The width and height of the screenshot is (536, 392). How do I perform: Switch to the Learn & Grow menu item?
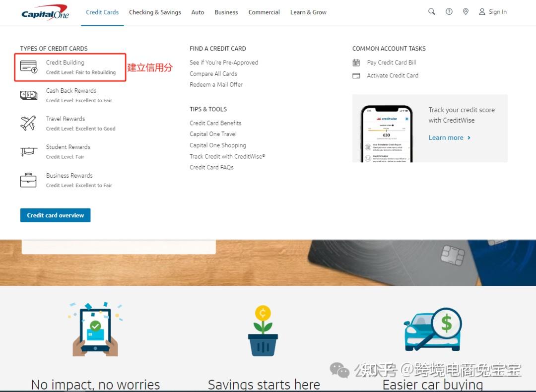[308, 12]
